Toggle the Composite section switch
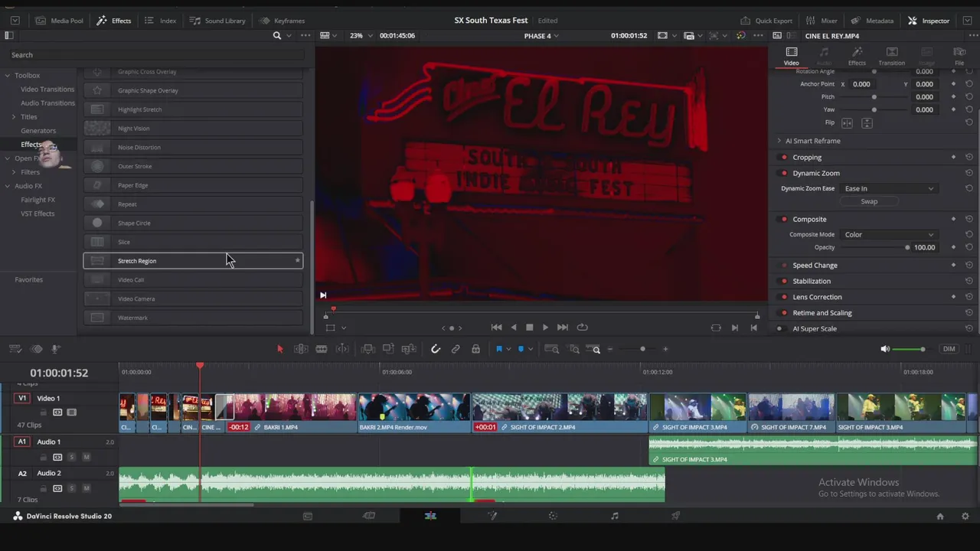 [x=784, y=219]
